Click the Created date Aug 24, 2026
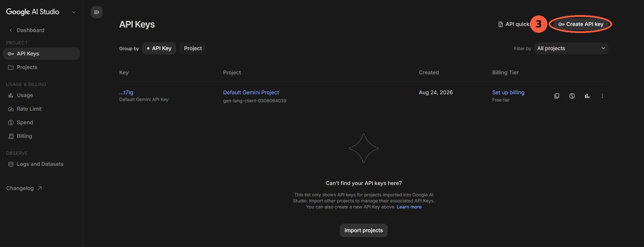Screen dimensions: 644x247 pyautogui.click(x=436, y=92)
